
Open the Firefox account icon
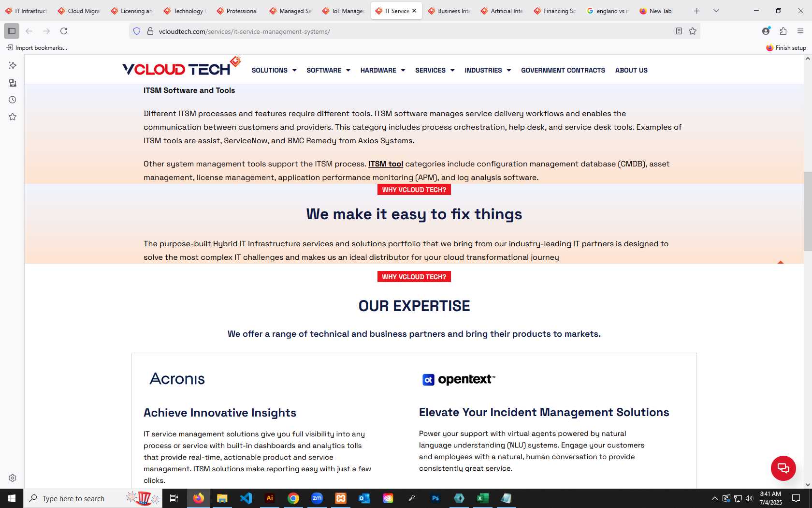pos(766,31)
